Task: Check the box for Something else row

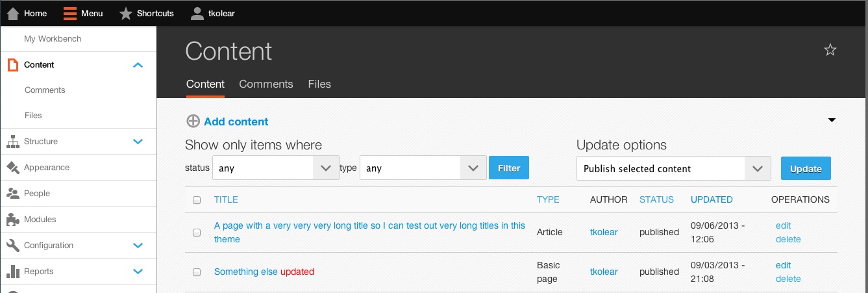Action: point(197,272)
